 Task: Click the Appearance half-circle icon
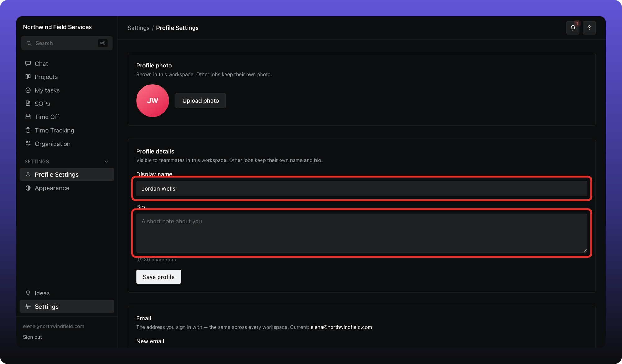(x=28, y=188)
